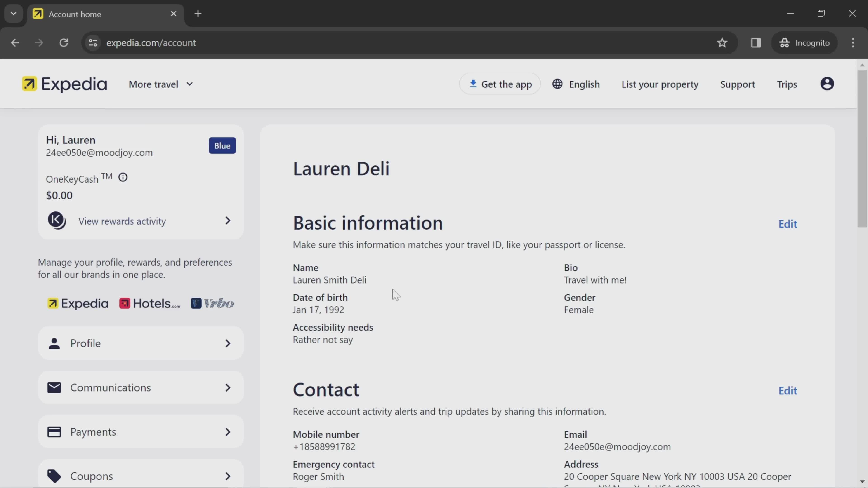The height and width of the screenshot is (488, 868).
Task: Click the $0.00 OneKeyCash balance
Action: click(59, 195)
